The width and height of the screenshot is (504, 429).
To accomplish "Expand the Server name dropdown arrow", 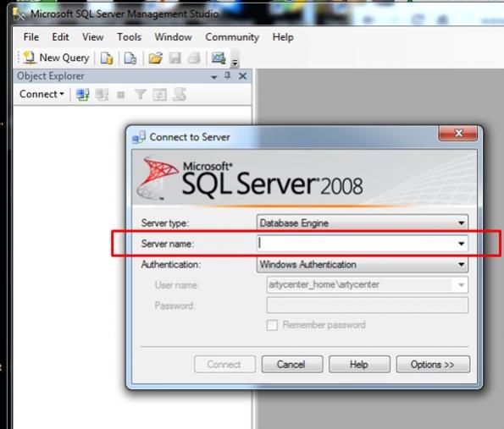I will [461, 244].
